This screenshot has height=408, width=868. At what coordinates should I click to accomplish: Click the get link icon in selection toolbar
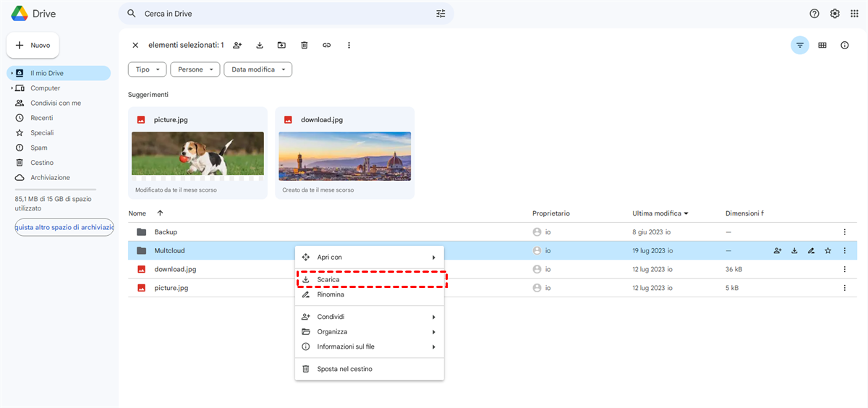pos(326,45)
